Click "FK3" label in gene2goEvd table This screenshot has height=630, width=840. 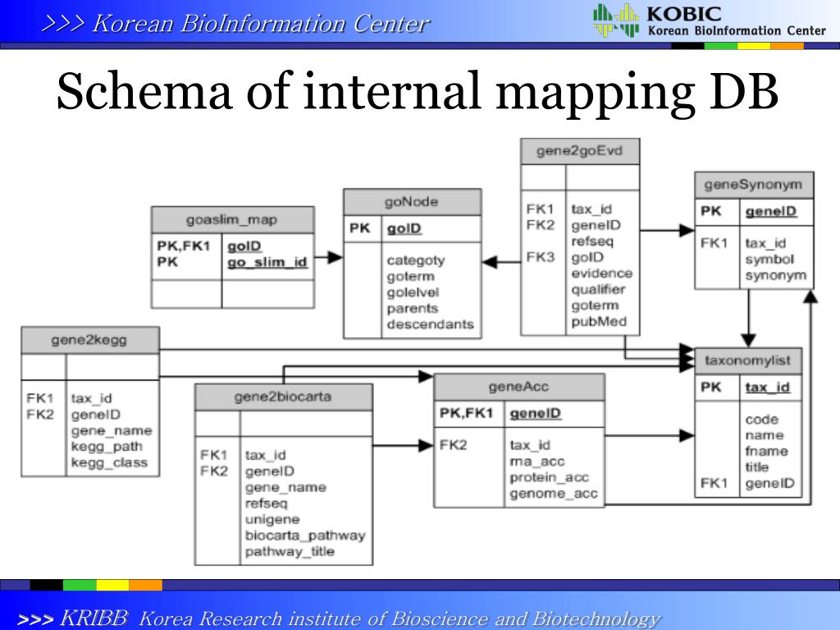540,257
